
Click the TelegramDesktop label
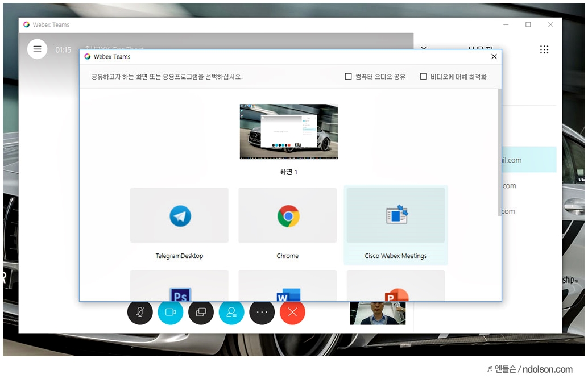pos(179,256)
